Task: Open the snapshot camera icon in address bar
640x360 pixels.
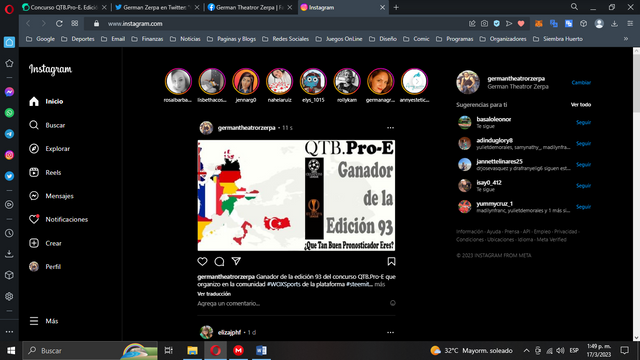Action: pyautogui.click(x=484, y=24)
